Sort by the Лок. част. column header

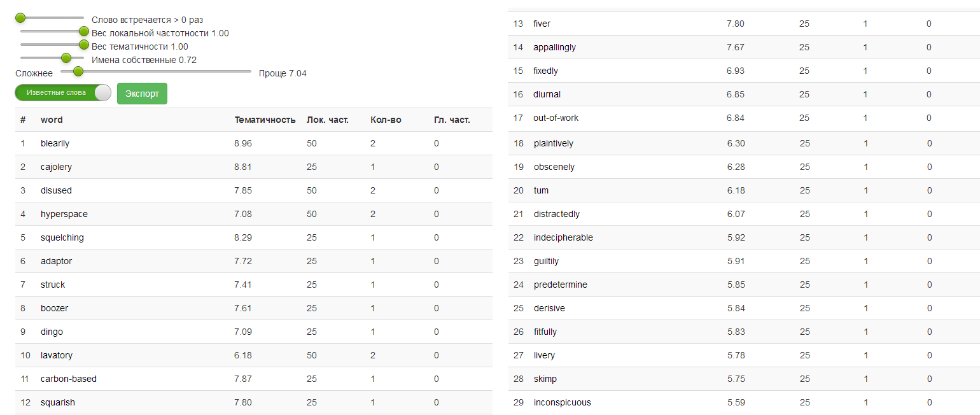327,120
